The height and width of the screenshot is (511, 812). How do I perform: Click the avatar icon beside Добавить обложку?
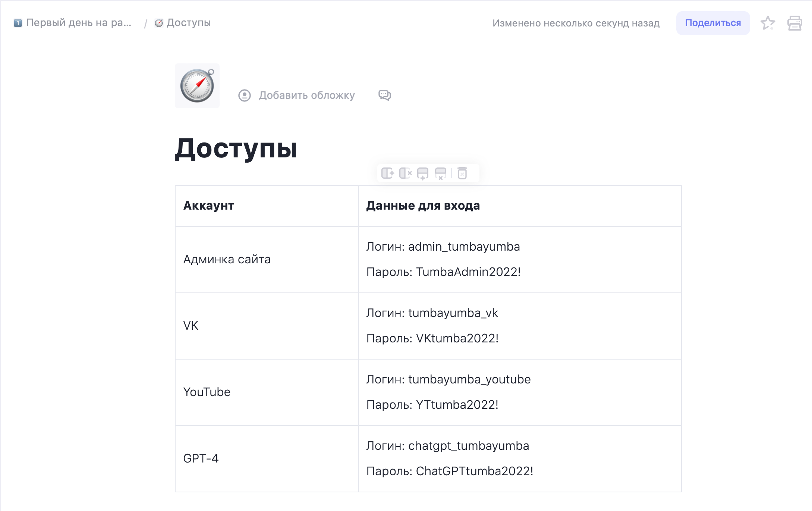pyautogui.click(x=244, y=95)
